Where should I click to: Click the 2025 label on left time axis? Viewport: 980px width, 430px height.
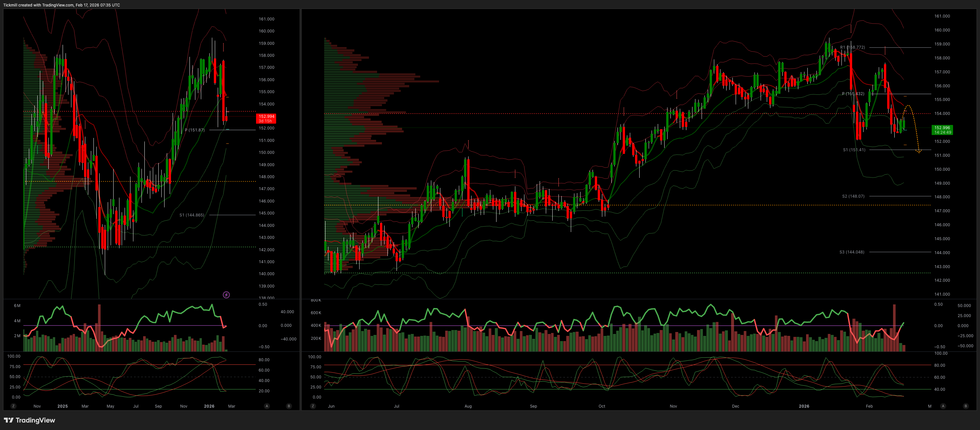62,406
